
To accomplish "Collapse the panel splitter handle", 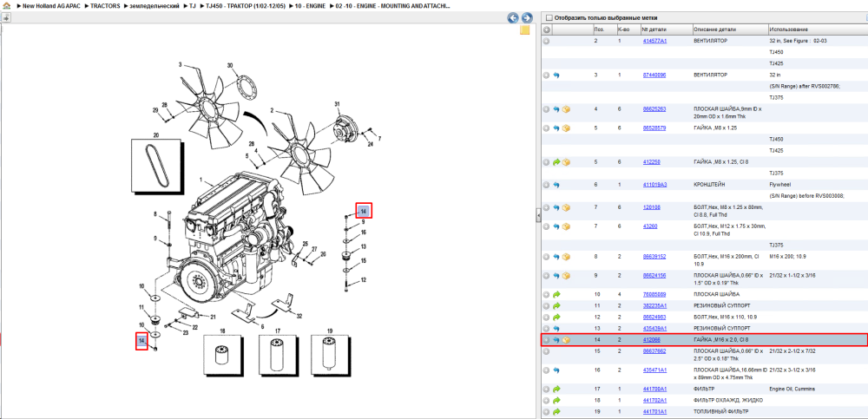I will pos(538,216).
